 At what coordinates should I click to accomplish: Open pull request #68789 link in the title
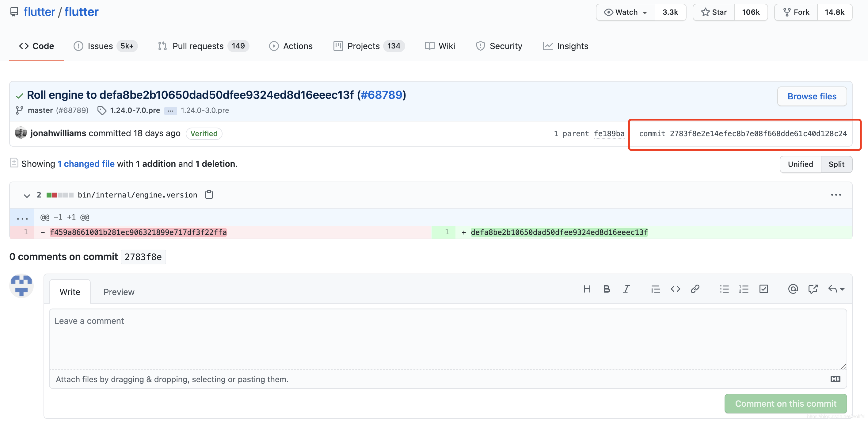pos(381,95)
